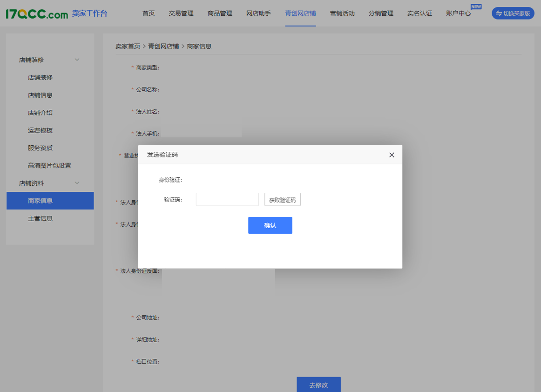This screenshot has width=541, height=392.
Task: Go to 账户中心 menu
Action: tap(458, 14)
